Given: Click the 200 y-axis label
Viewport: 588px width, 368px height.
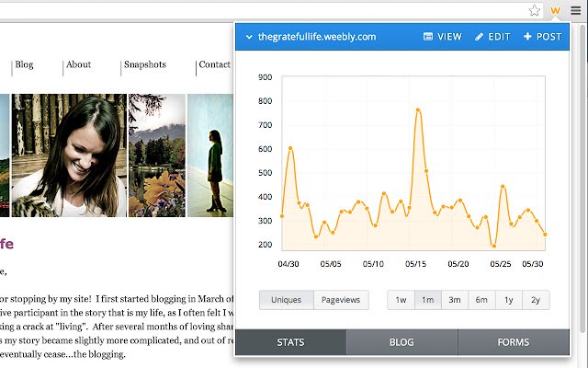Looking at the screenshot, I should (266, 245).
